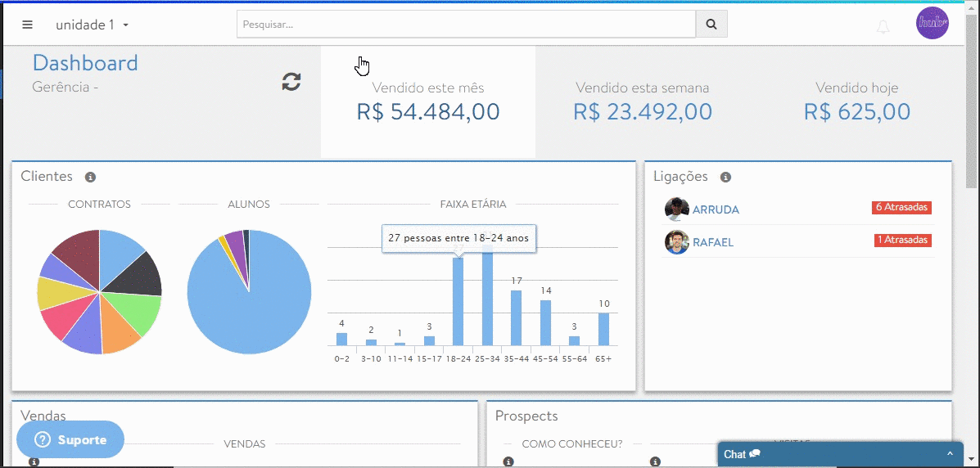Click the magnifier search button

point(711,25)
